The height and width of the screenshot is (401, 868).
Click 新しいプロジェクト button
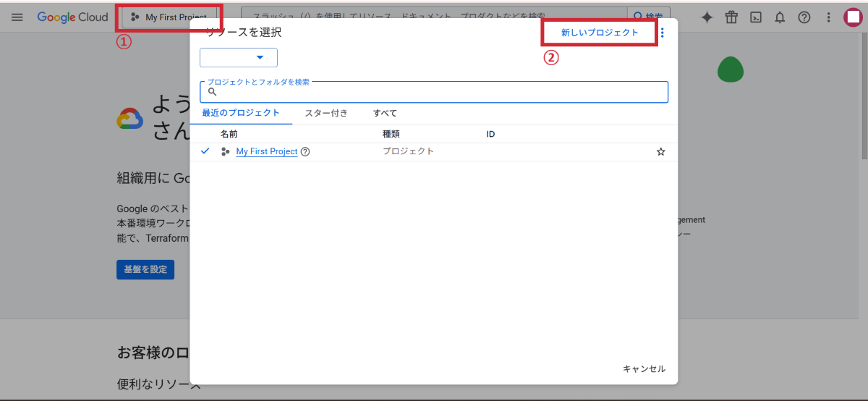coord(600,33)
